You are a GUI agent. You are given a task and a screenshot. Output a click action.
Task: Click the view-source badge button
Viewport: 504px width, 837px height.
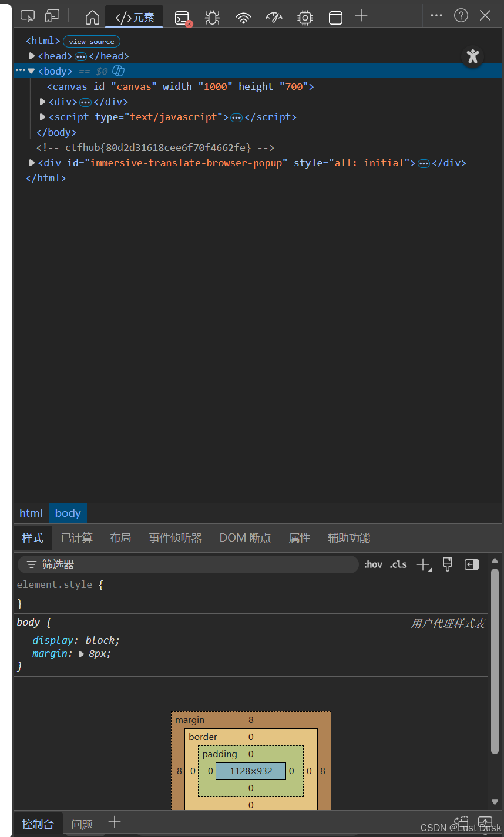coord(92,42)
